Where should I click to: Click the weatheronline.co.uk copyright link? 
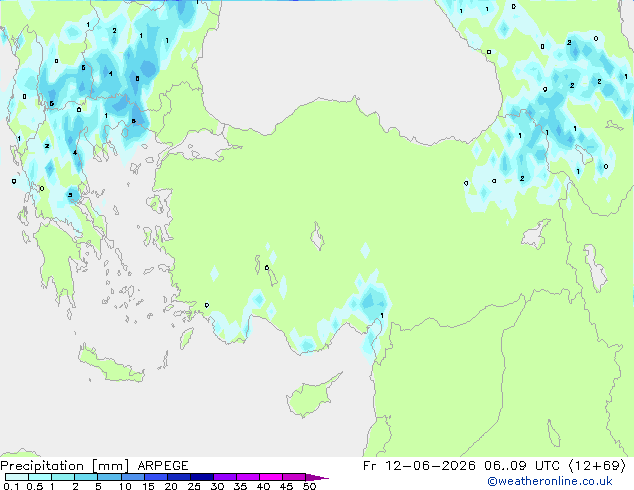pos(550,481)
